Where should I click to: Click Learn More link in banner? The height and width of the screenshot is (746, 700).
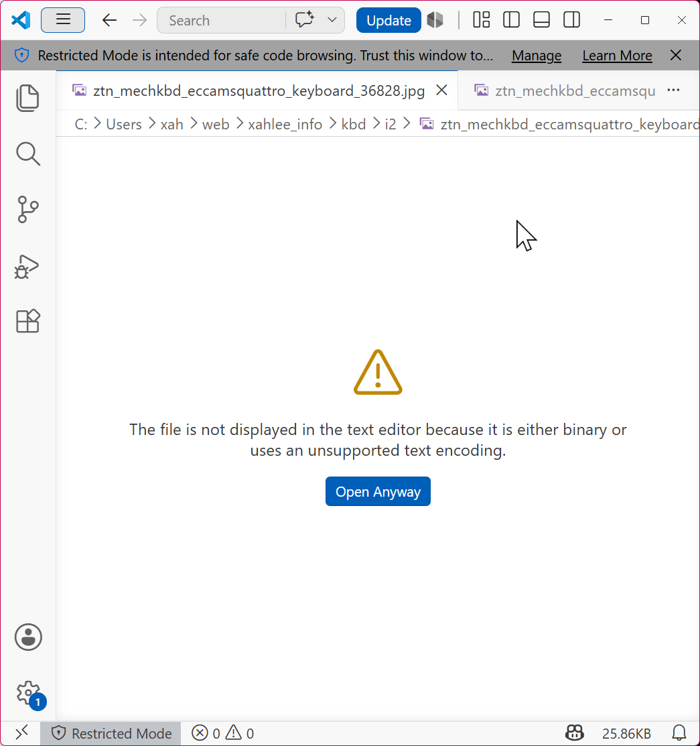[x=617, y=56]
